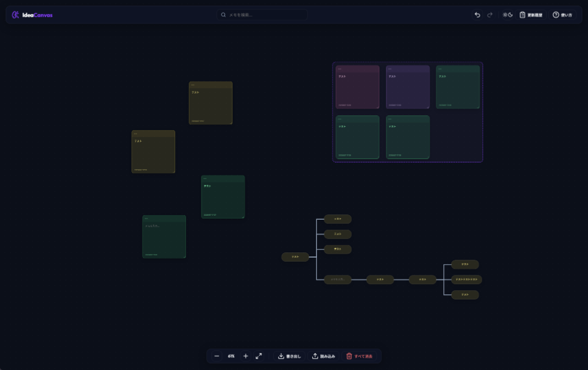
Task: Export notes with 書き出し
Action: coord(289,356)
